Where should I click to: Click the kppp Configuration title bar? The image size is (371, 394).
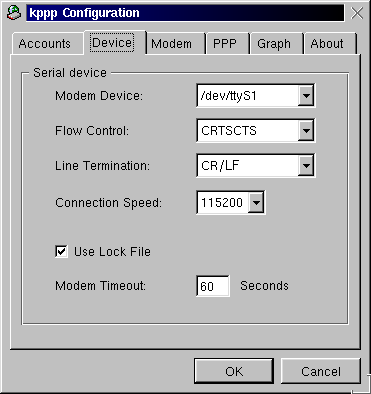(185, 13)
